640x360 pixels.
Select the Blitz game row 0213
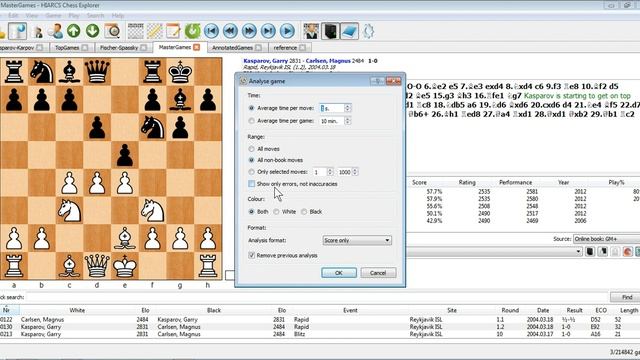(320, 334)
